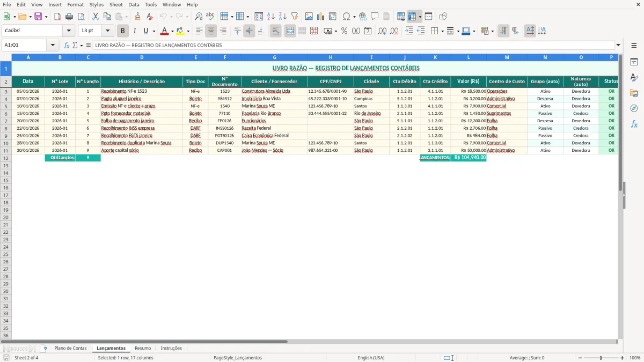644x362 pixels.
Task: Open the sidebar Gallery icon
Action: click(x=634, y=93)
